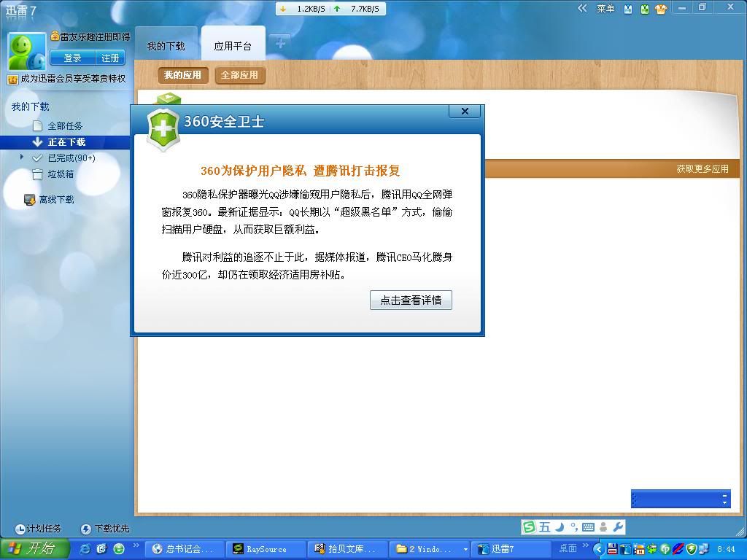Add a new tab with plus button

point(280,43)
